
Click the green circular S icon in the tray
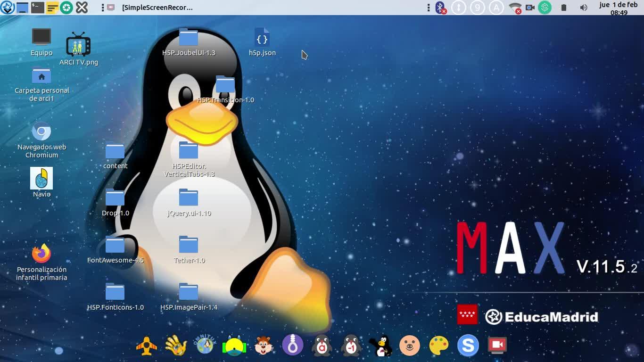click(x=545, y=8)
